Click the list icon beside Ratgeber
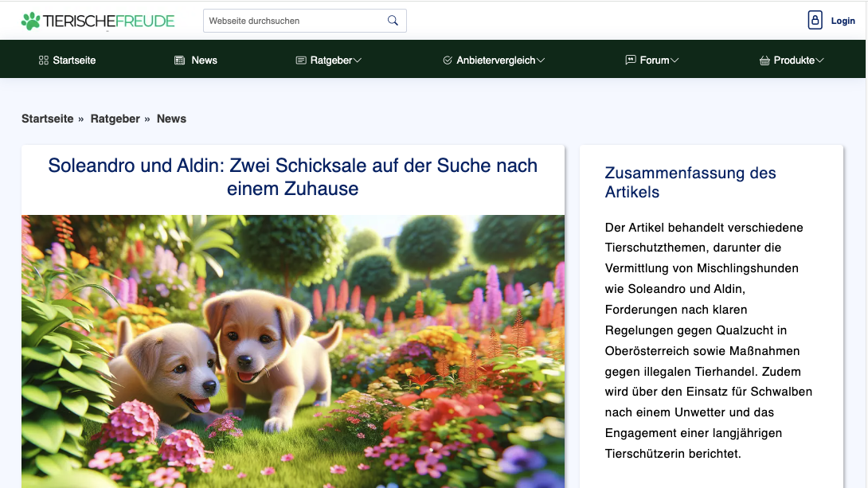This screenshot has height=488, width=868. point(301,59)
